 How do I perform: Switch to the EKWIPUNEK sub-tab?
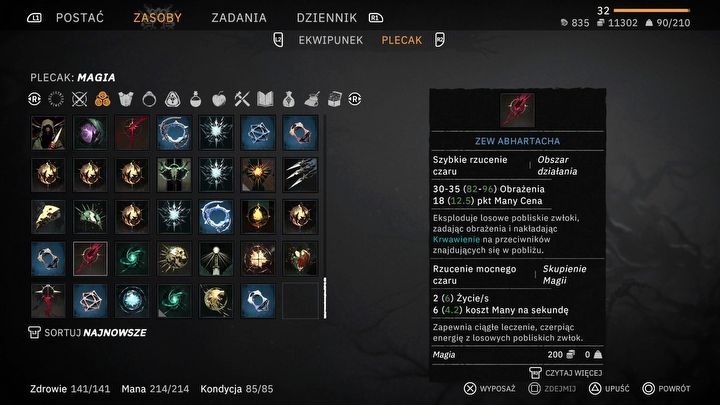[331, 40]
